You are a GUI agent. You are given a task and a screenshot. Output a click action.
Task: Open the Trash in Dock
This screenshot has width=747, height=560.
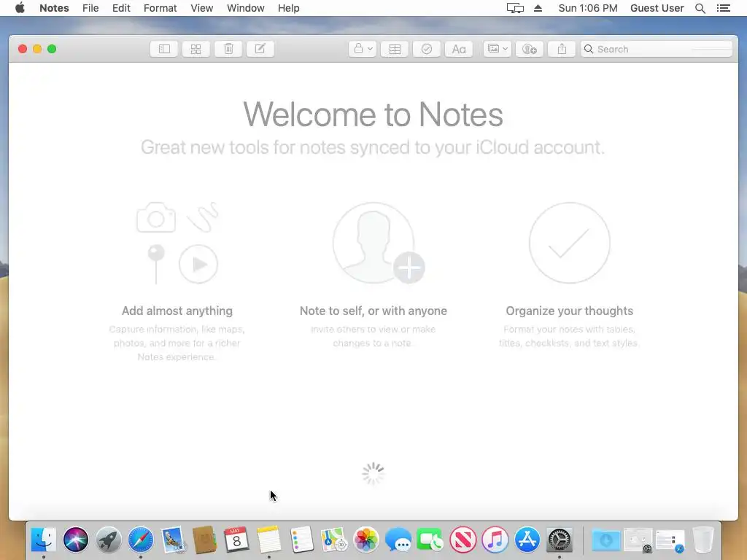click(x=703, y=540)
